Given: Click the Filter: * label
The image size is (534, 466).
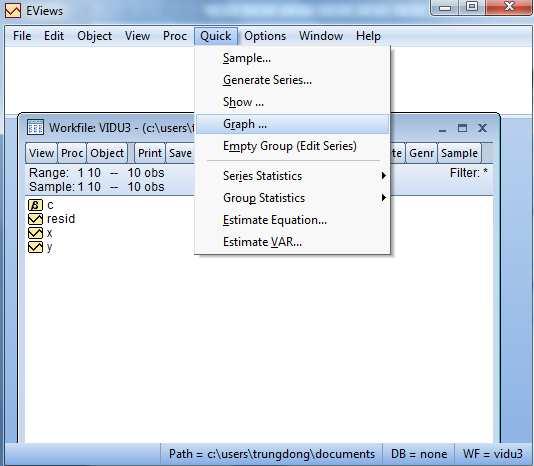Looking at the screenshot, I should click(469, 173).
